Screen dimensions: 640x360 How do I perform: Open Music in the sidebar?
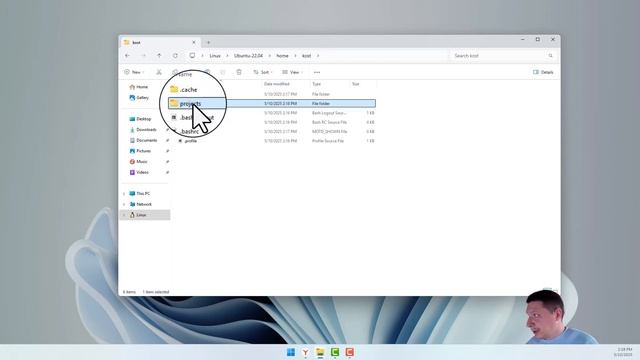[138, 162]
